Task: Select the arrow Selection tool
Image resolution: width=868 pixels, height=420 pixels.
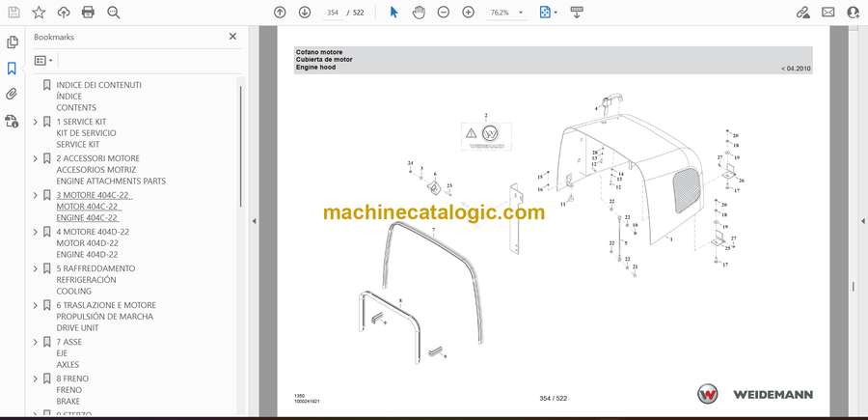Action: pos(393,13)
